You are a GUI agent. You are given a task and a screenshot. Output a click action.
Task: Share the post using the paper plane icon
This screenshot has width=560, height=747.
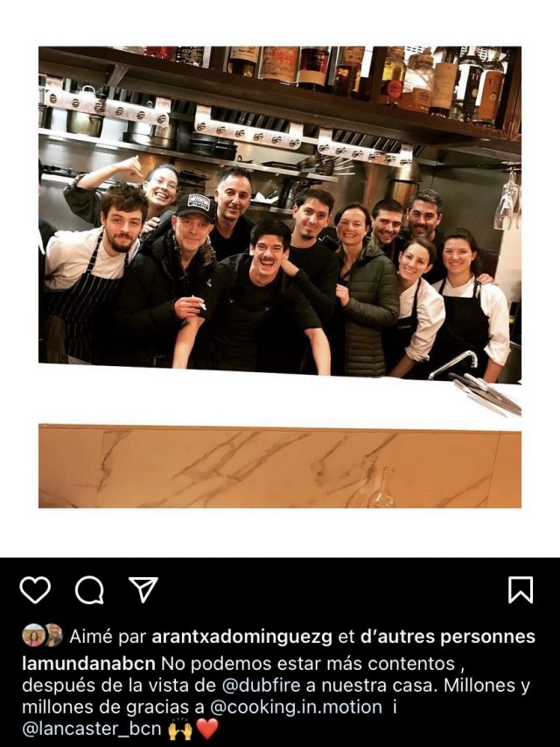coord(143,589)
